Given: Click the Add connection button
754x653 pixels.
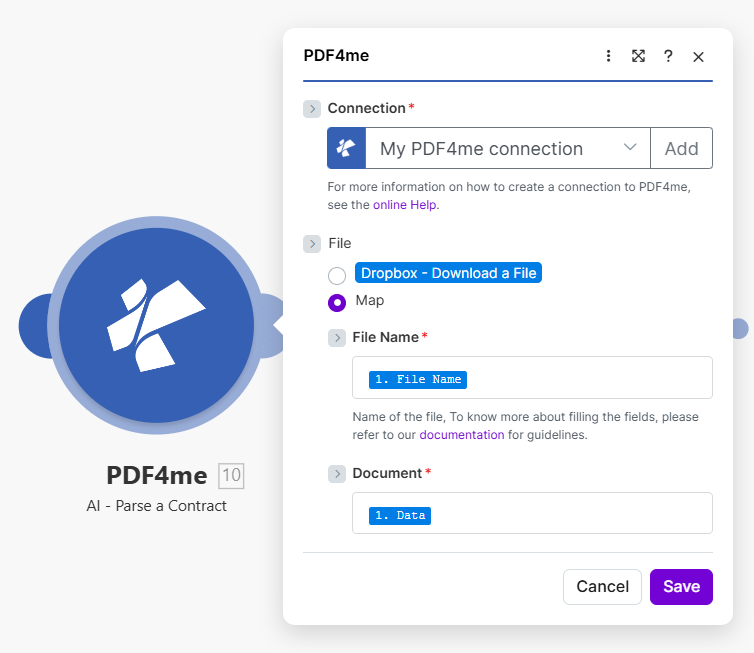Looking at the screenshot, I should pos(681,148).
